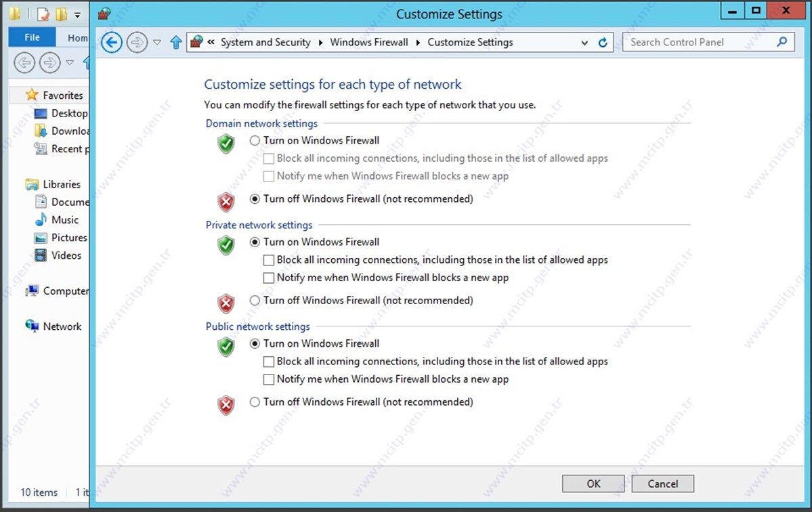The width and height of the screenshot is (812, 512).
Task: Open Videos library in Explorer
Action: tap(66, 255)
